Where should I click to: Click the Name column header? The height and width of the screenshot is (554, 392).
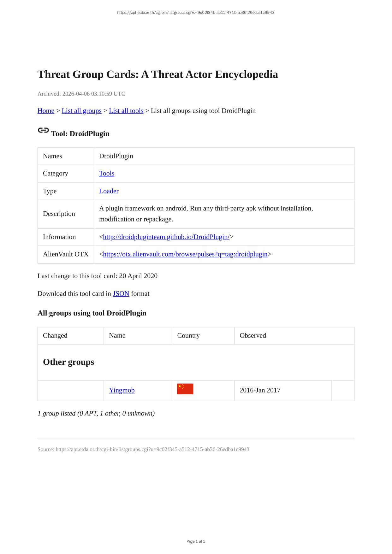(x=117, y=335)
